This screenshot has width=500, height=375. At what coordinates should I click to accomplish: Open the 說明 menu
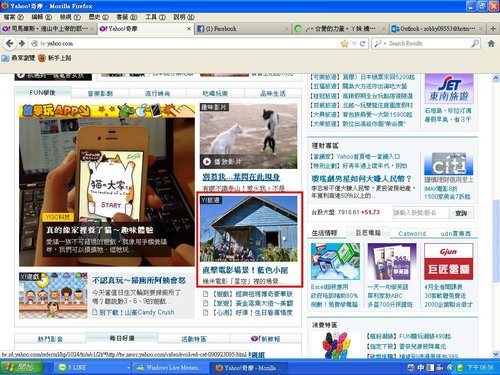(x=184, y=17)
